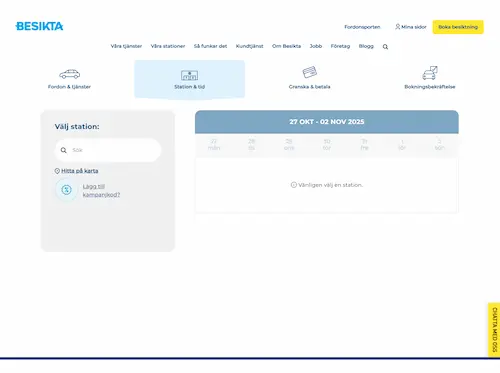
Task: Open the search magnifier in navigation menu
Action: [x=385, y=47]
